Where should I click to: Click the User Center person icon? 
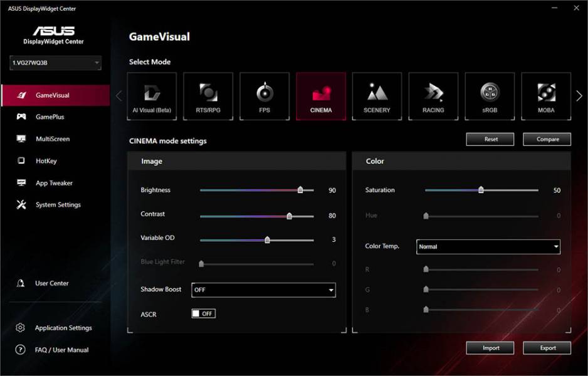point(21,283)
